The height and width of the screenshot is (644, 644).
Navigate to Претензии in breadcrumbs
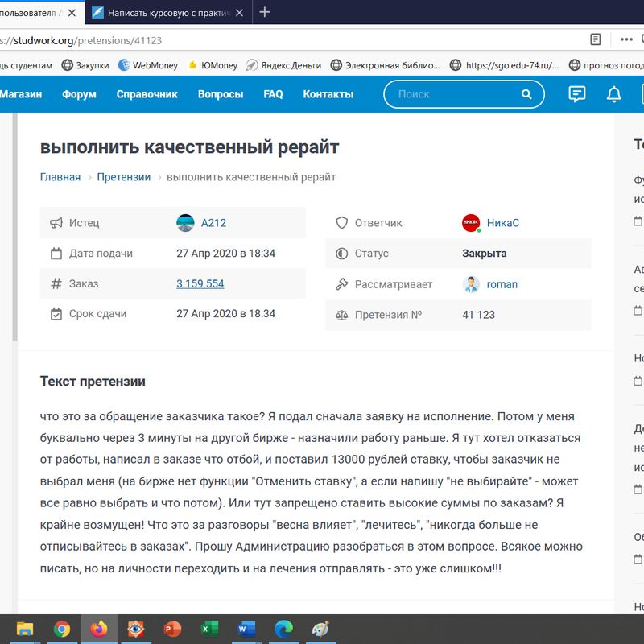click(124, 177)
